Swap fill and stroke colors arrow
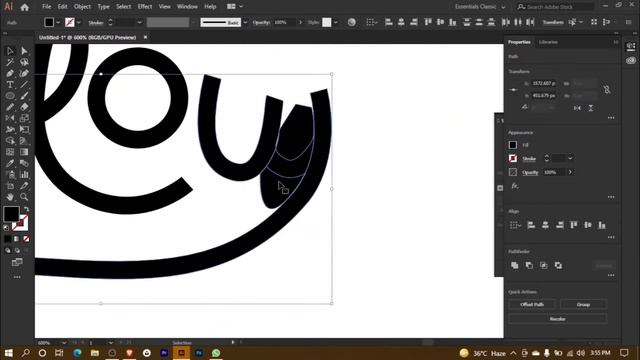The image size is (640, 360). [27, 209]
